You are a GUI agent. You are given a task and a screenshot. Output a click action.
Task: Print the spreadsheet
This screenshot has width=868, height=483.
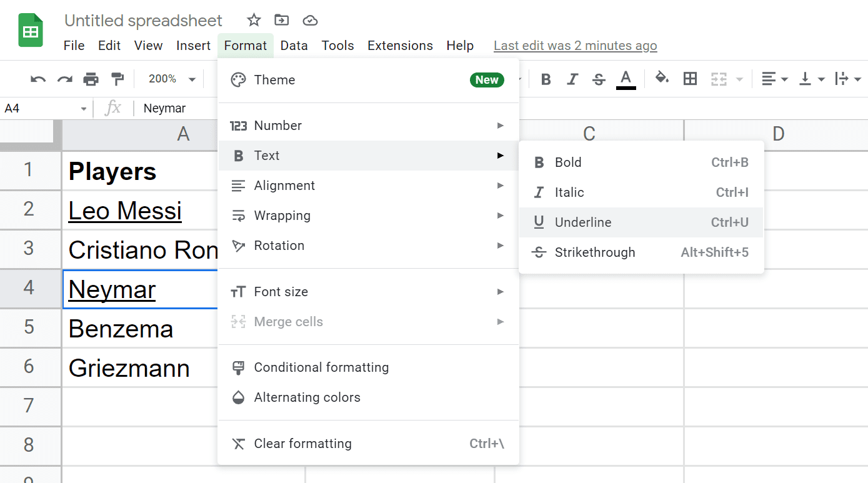(91, 79)
